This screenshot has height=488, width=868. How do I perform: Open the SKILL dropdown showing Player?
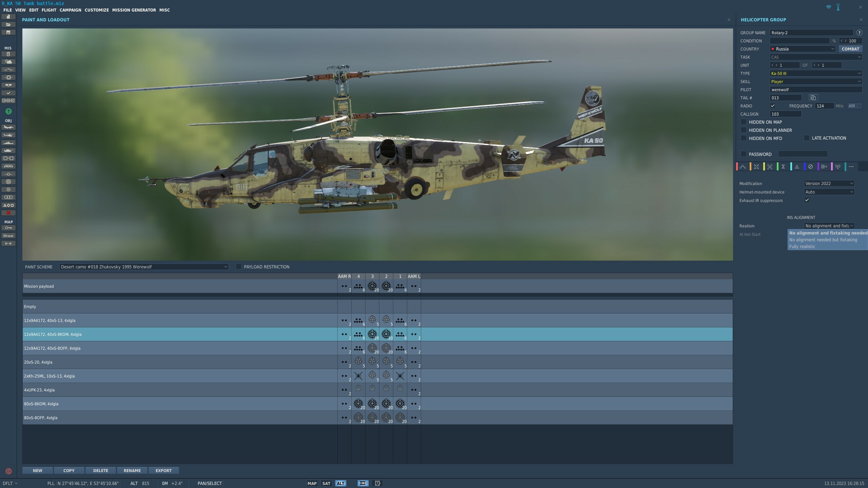[x=816, y=81]
